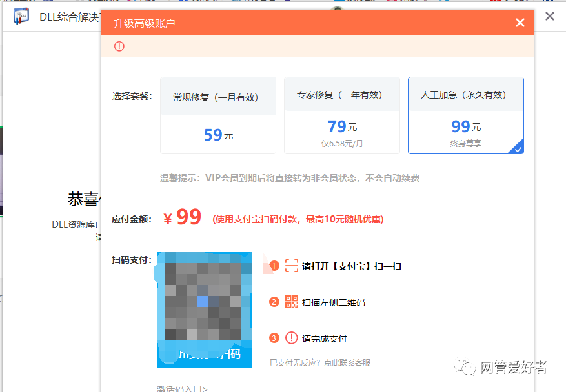Viewport: 566px width, 392px height.
Task: Click the warning icon in the notice bar
Action: click(119, 46)
